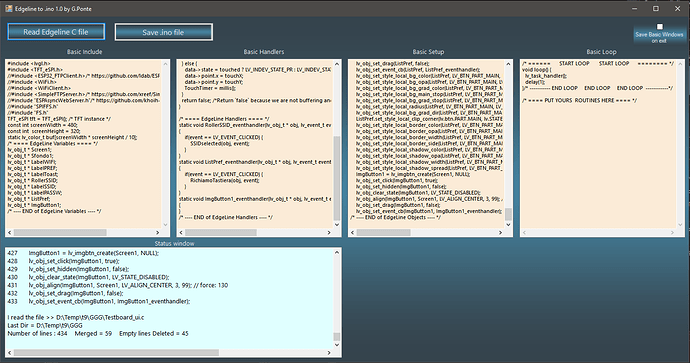Click 'PUT YOURS ROUTINES HERE' comment line
690x363 pixels.
(580, 100)
